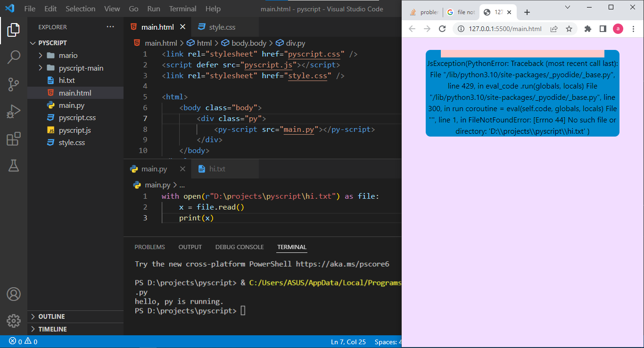Viewport: 644px width, 348px height.
Task: Open the Help menu
Action: tap(213, 8)
